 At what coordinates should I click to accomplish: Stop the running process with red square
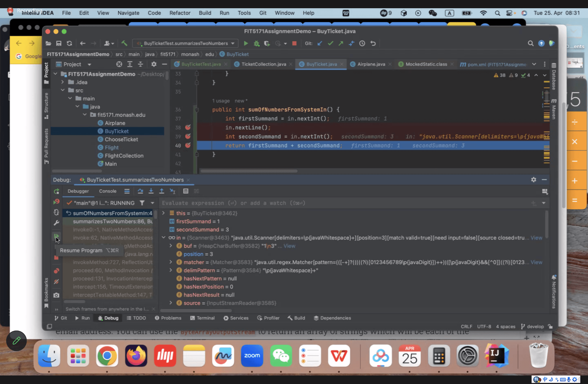294,43
